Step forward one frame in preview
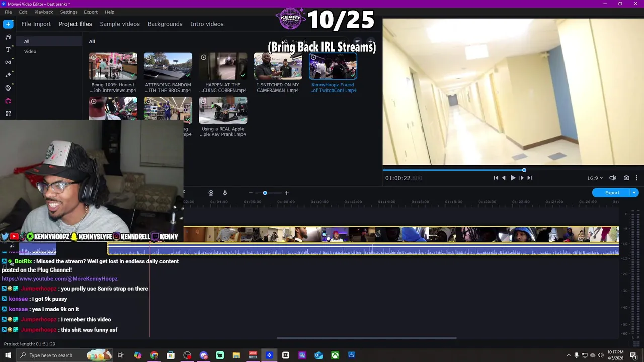Viewport: 644px width, 362px height. click(521, 178)
